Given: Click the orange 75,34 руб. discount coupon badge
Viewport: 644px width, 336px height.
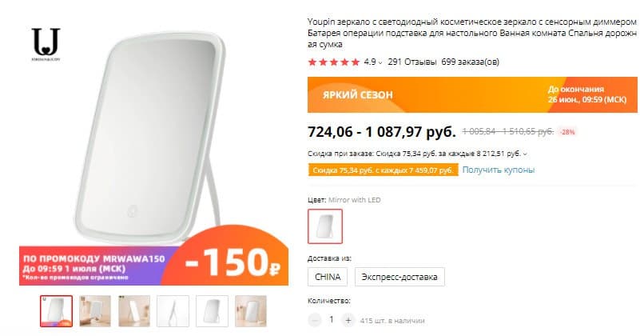Looking at the screenshot, I should pos(383,170).
